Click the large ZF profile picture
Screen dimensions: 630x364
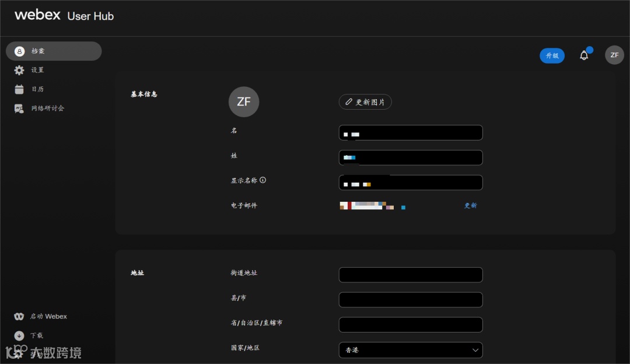(244, 101)
